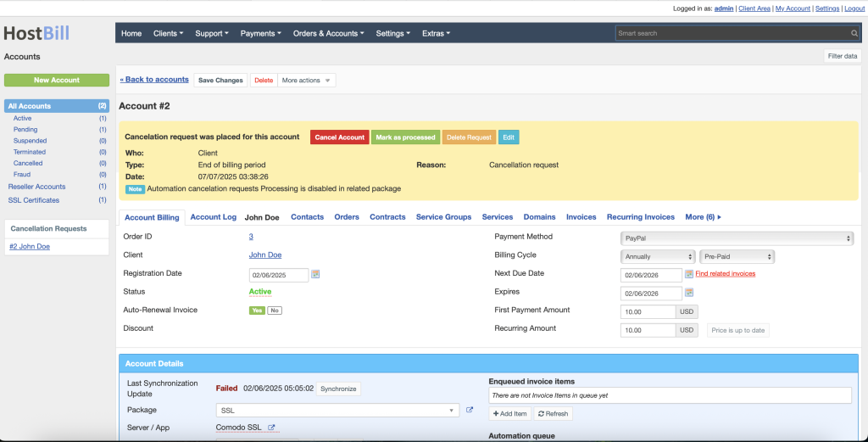868x442 pixels.
Task: Switch to the Domains tab
Action: coord(540,217)
